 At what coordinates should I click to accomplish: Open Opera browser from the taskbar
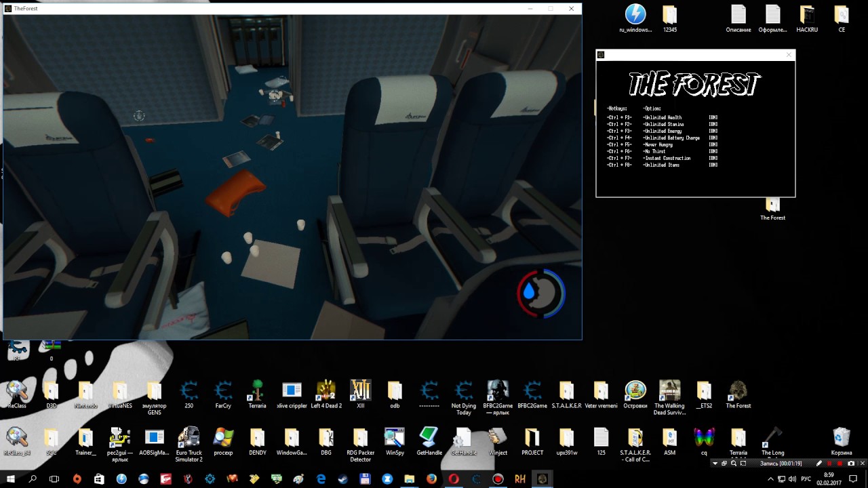454,479
